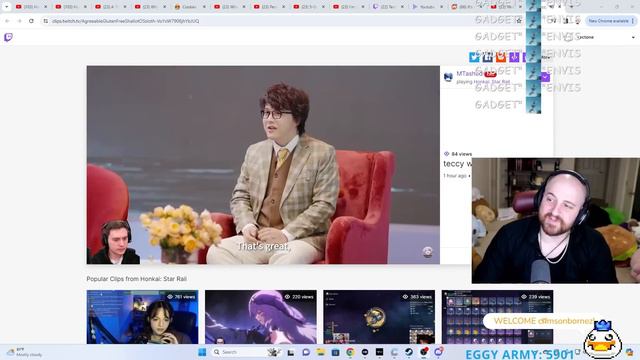640x360 pixels.
Task: Switch to the first YouTube tab
Action: coord(31,7)
